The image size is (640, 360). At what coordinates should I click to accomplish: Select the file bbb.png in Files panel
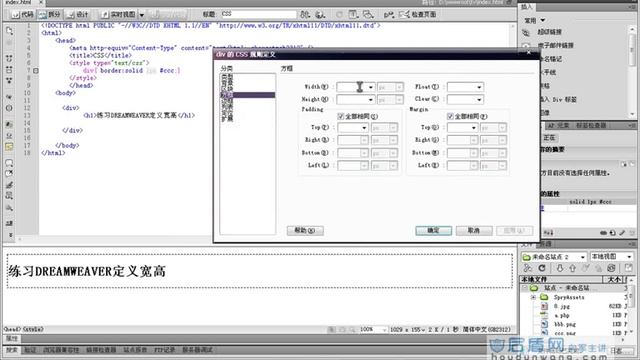564,324
